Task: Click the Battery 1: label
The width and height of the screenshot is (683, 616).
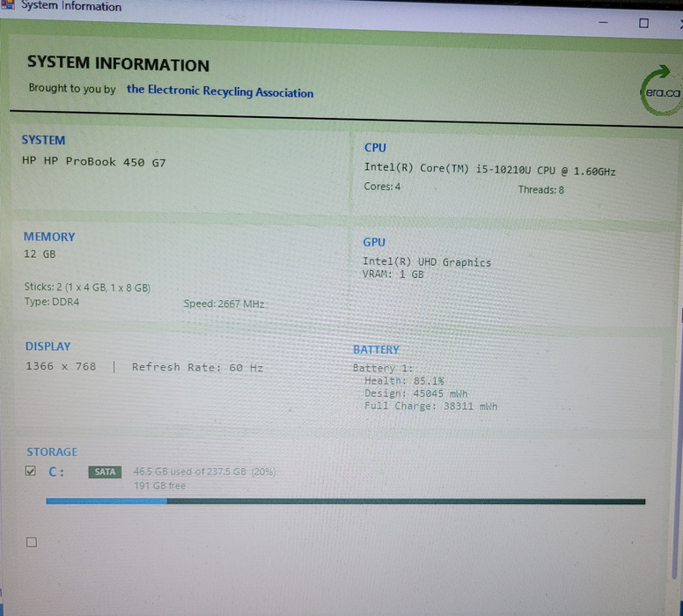Action: (383, 368)
